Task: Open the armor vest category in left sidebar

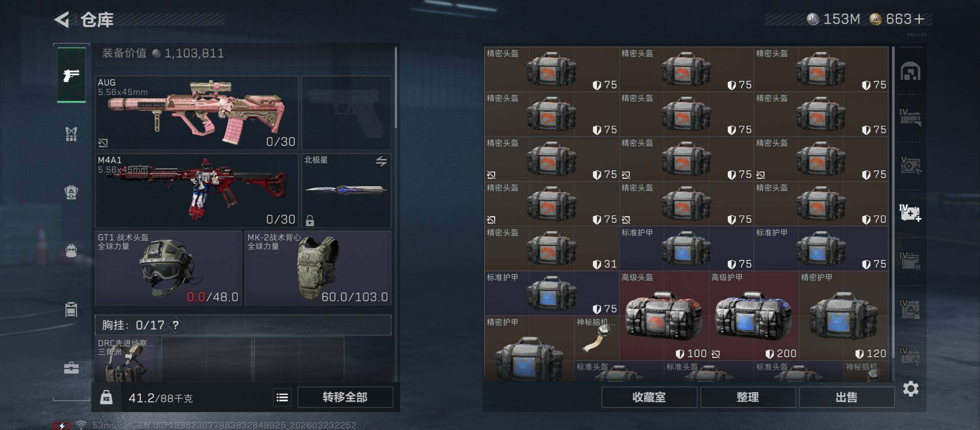Action: click(x=71, y=134)
